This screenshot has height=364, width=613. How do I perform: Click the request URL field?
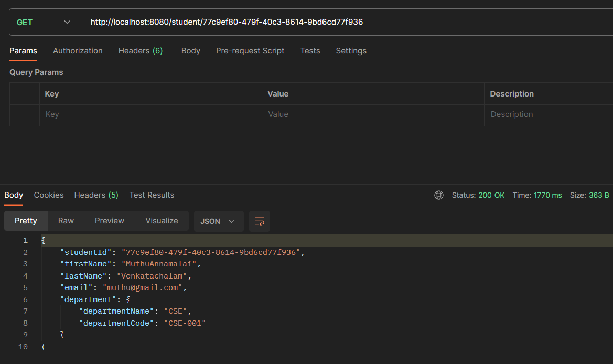coord(348,22)
